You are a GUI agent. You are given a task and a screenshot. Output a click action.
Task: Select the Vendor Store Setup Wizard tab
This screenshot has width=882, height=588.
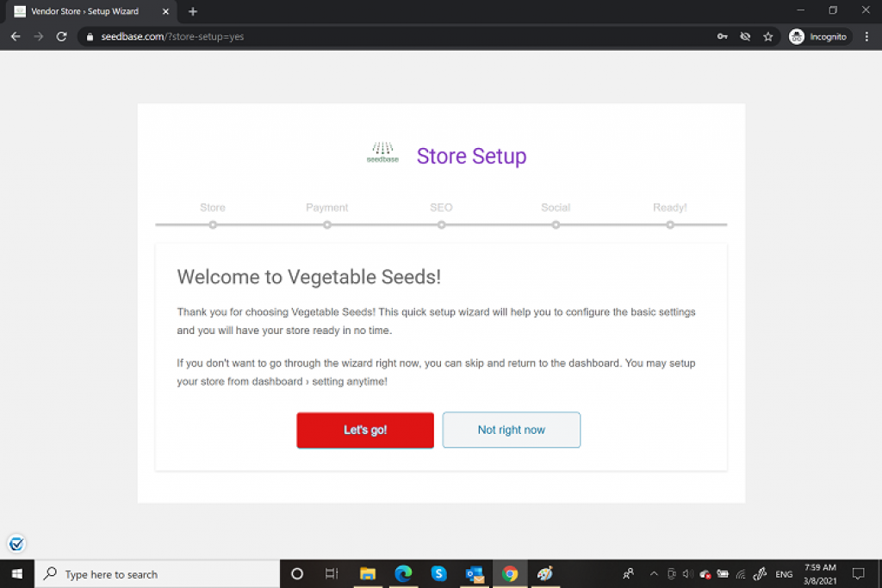point(86,11)
